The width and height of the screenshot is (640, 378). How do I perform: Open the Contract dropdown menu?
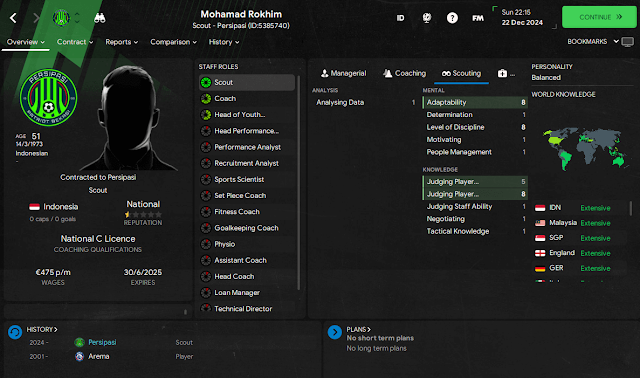75,42
